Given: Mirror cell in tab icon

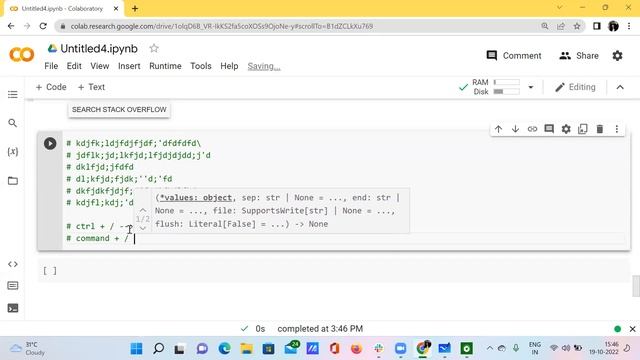Looking at the screenshot, I should pos(582,129).
